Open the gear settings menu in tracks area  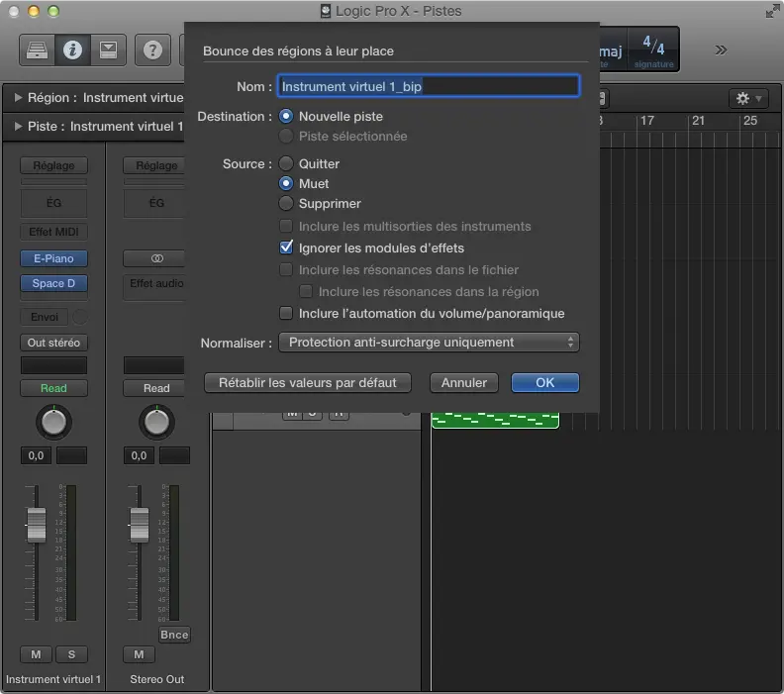point(746,98)
